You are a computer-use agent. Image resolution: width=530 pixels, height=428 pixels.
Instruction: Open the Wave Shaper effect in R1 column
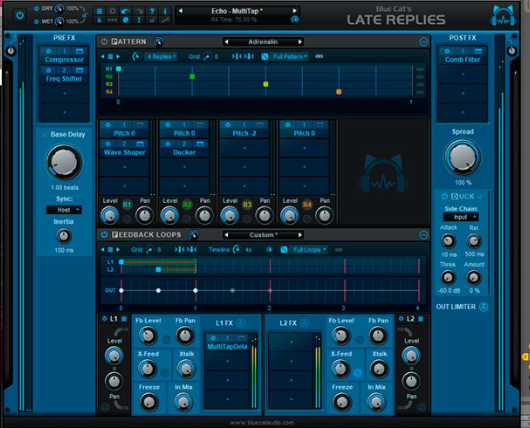click(124, 152)
